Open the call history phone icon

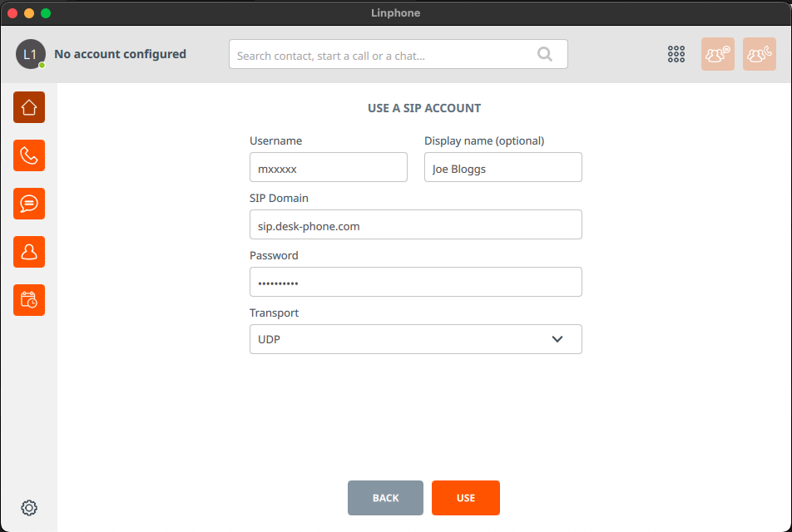[29, 155]
